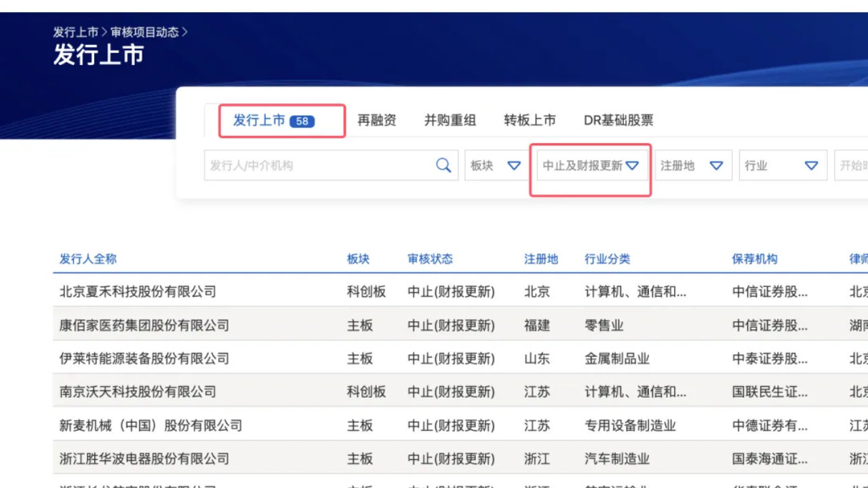Click 零售业 in the 康佰家 row

(604, 325)
